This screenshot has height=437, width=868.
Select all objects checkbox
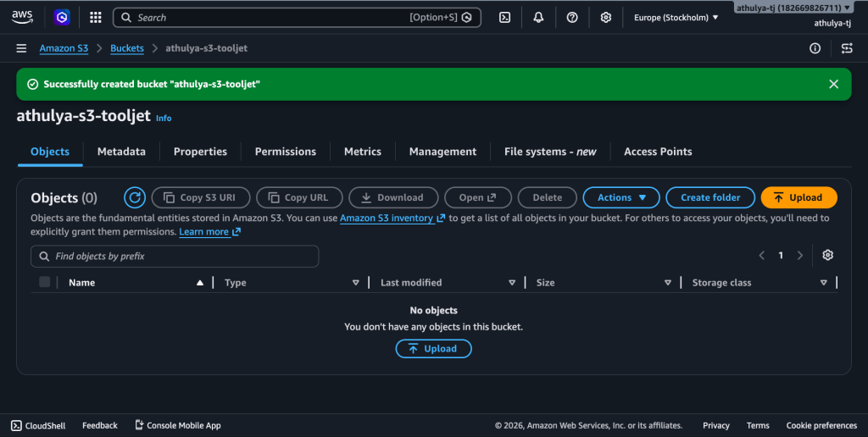[45, 282]
